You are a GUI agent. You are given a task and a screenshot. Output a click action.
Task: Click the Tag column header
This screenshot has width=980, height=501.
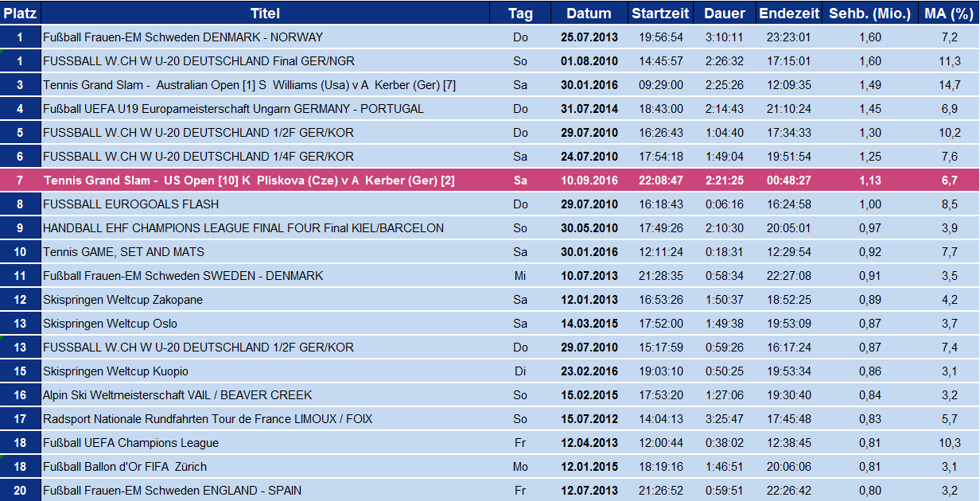tap(520, 13)
